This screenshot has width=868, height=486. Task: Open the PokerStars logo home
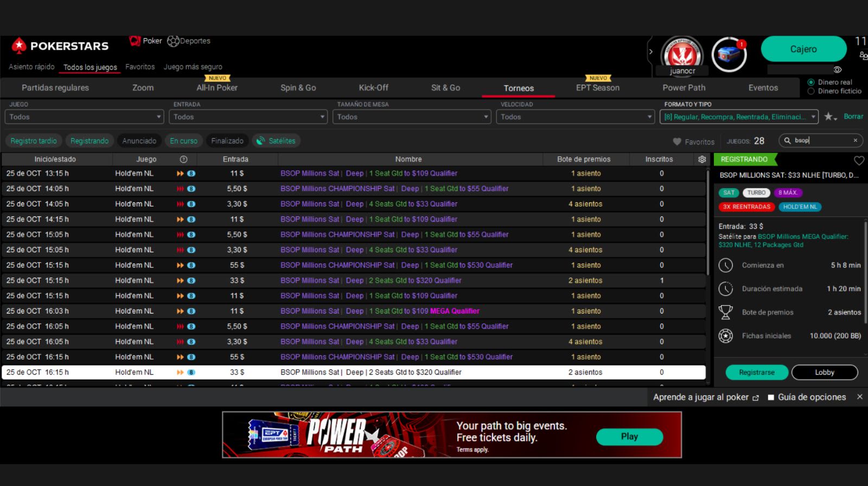(60, 46)
